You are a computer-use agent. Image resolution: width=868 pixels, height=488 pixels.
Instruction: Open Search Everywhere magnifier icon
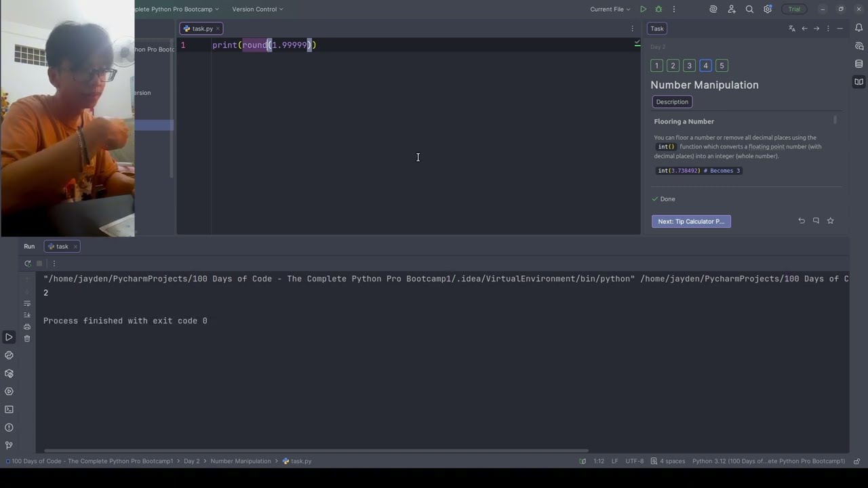749,9
